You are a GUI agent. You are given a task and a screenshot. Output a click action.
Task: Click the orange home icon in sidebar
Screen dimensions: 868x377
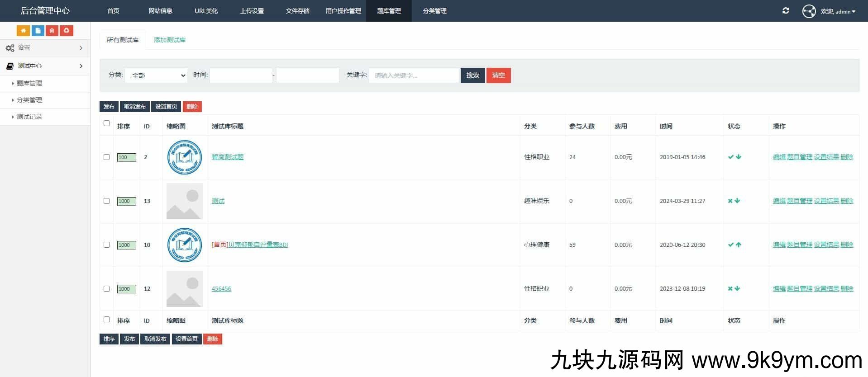tap(23, 31)
